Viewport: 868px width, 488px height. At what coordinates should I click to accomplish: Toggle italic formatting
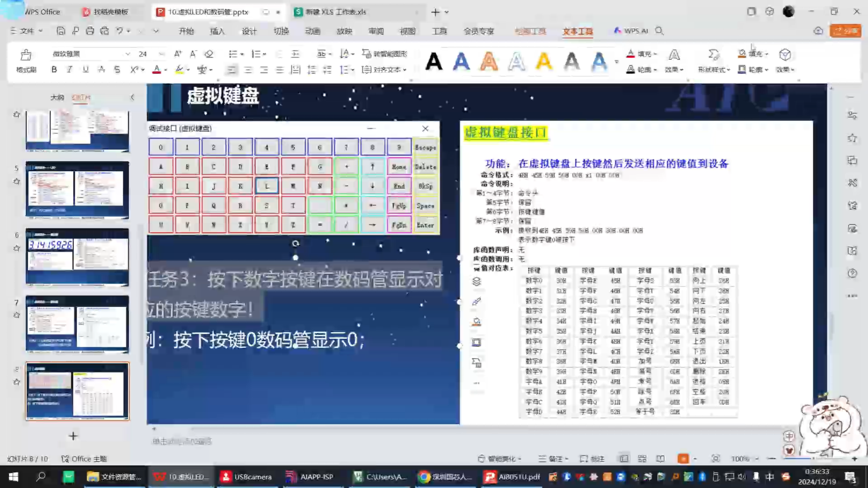click(70, 69)
